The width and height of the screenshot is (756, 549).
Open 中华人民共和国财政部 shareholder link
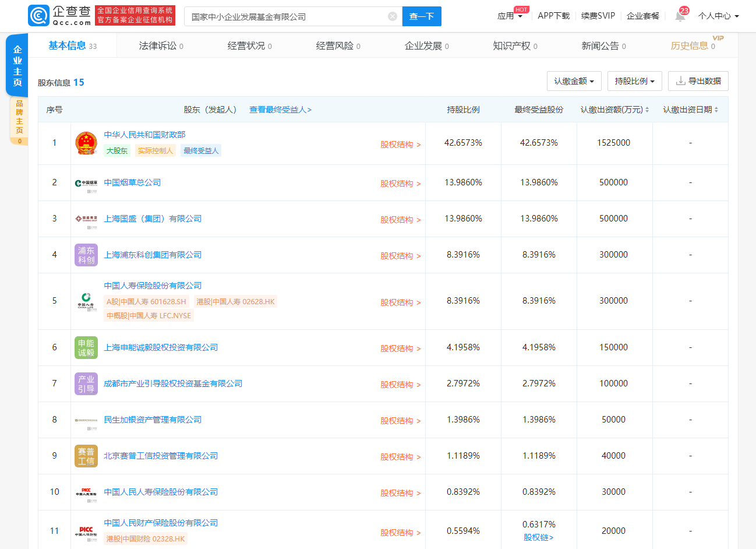pos(144,135)
